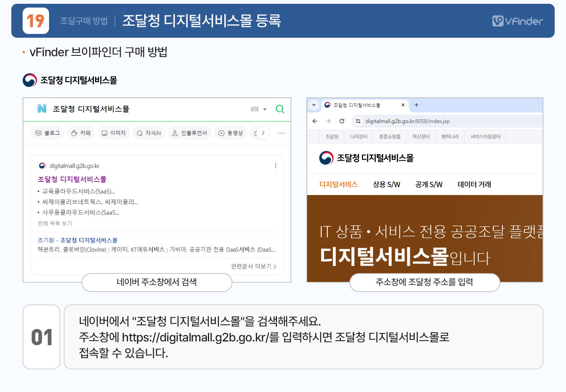Click the right chevron to show more filters

point(263,133)
